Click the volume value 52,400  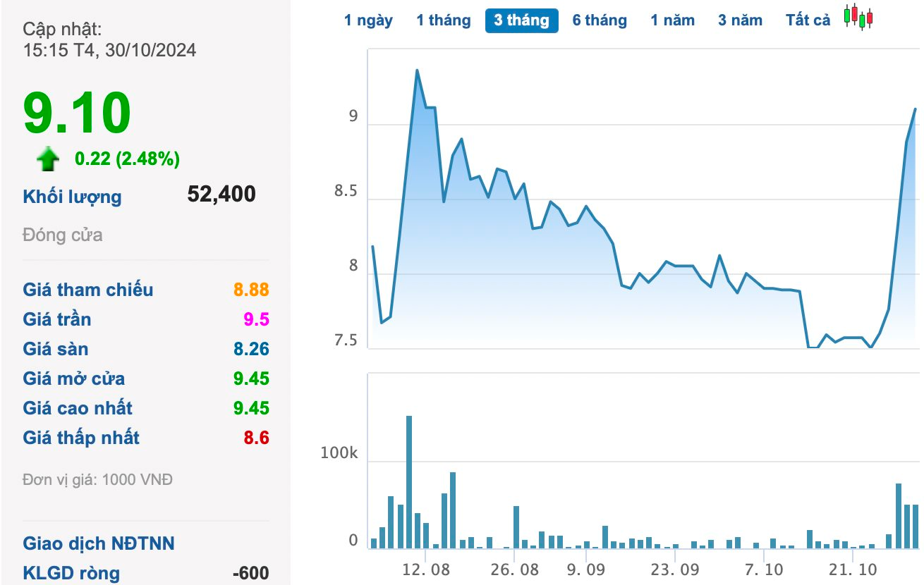point(221,195)
